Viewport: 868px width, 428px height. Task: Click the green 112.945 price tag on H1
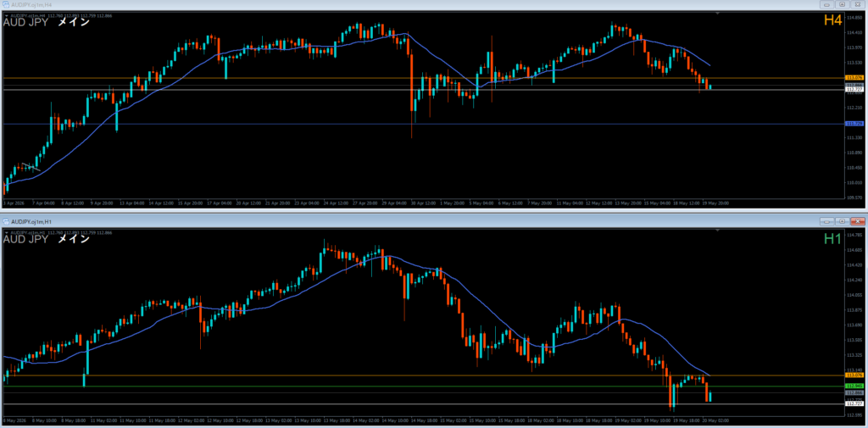[855, 386]
